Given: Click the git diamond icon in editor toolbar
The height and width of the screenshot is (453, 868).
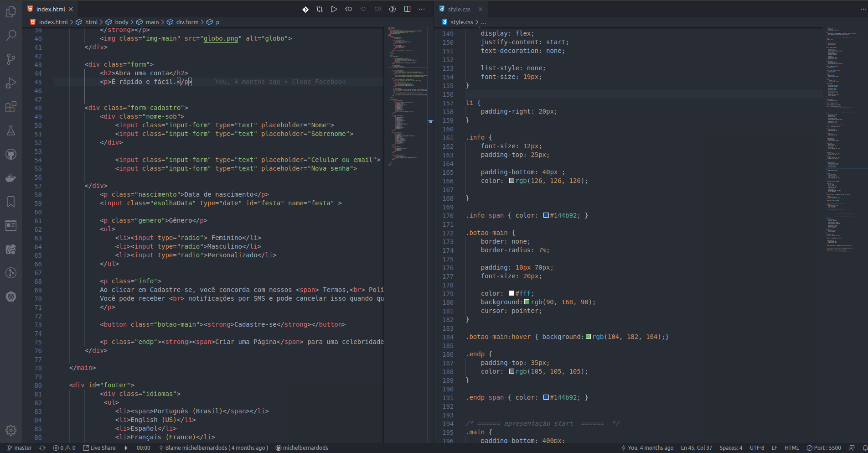Looking at the screenshot, I should coord(305,9).
